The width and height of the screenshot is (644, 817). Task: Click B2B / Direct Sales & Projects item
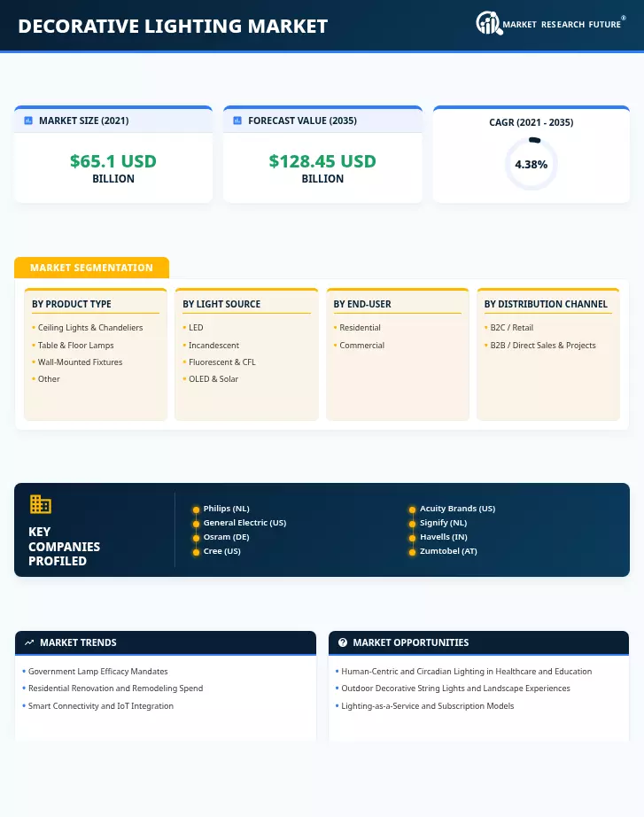point(543,345)
